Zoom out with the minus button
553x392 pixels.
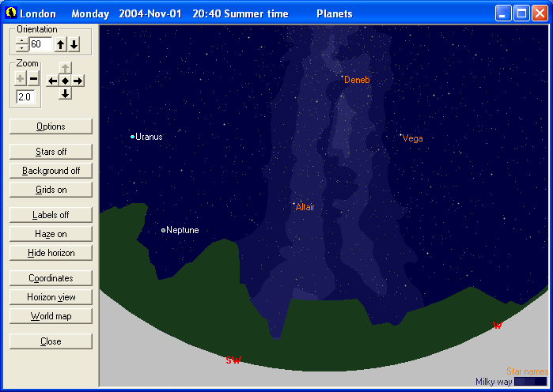tap(33, 78)
